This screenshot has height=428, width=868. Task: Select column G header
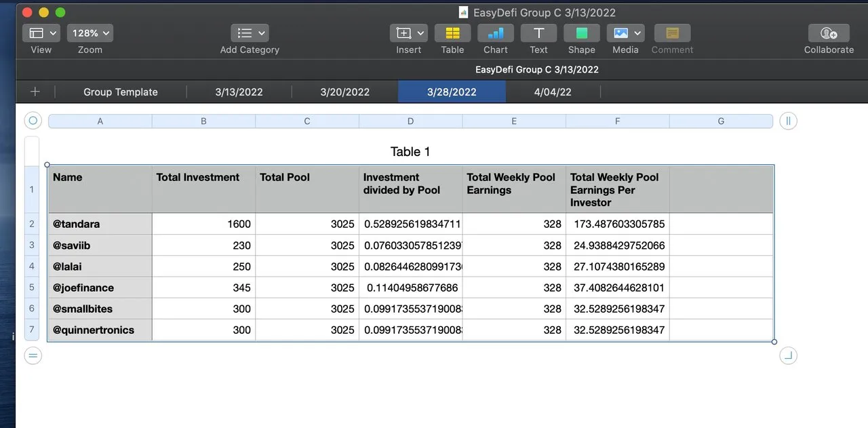coord(721,121)
